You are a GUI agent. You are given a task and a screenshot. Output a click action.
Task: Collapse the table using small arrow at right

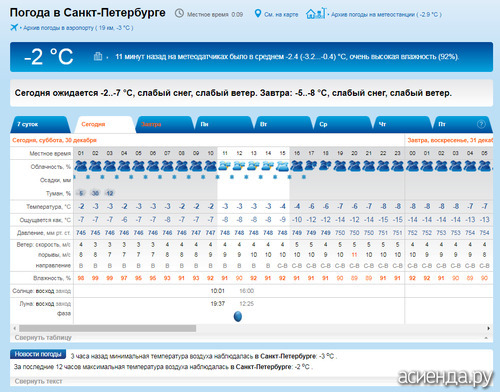point(486,338)
